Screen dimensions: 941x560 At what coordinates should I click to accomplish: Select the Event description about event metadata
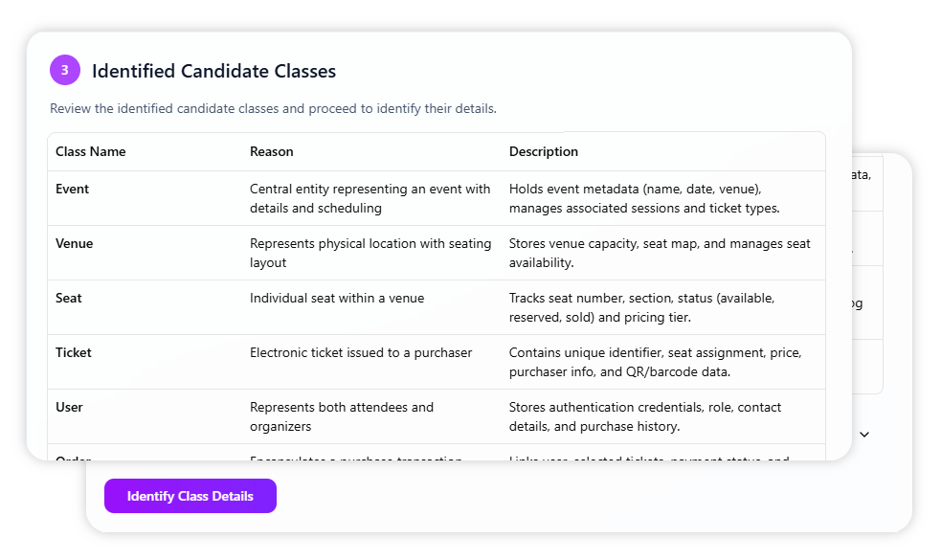click(658, 198)
